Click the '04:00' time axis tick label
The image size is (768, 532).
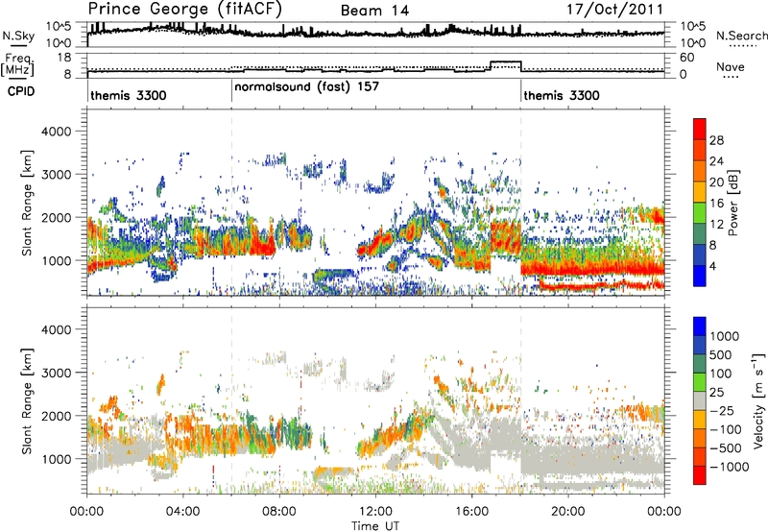point(182,512)
